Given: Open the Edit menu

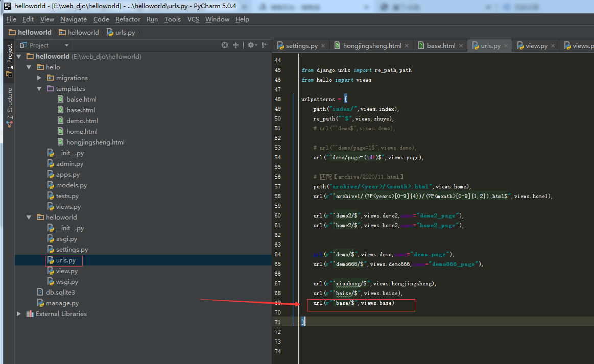Looking at the screenshot, I should click(x=28, y=19).
